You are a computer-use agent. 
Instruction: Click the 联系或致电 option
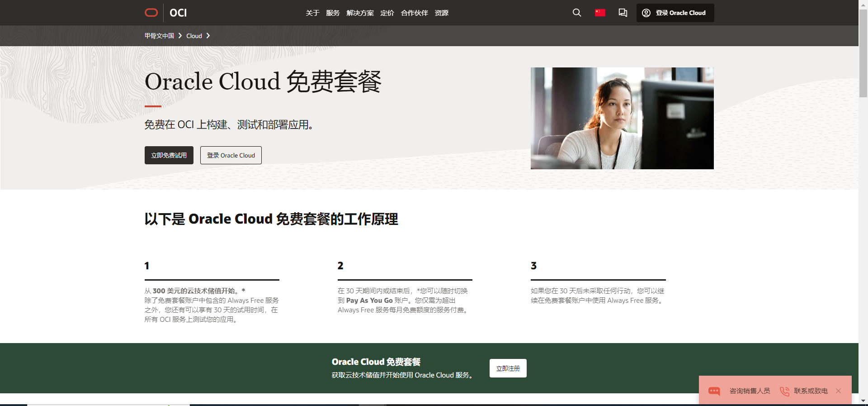[x=811, y=391]
